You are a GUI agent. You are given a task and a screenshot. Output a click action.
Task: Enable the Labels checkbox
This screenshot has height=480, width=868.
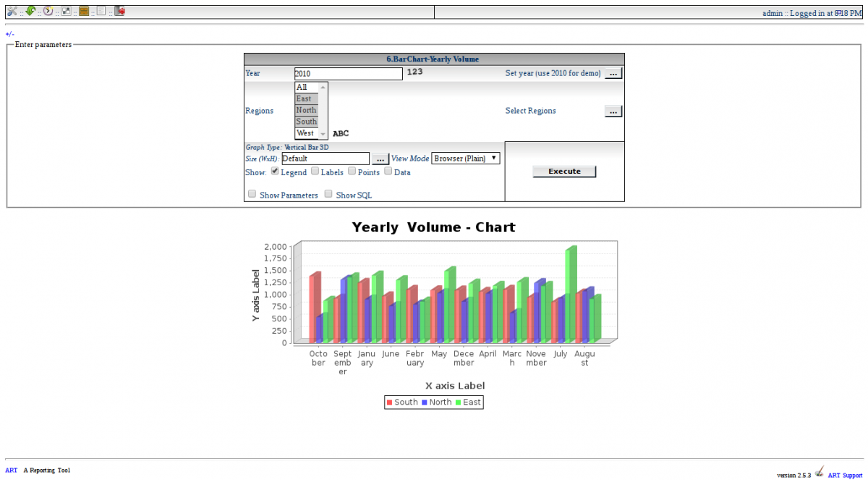[315, 172]
